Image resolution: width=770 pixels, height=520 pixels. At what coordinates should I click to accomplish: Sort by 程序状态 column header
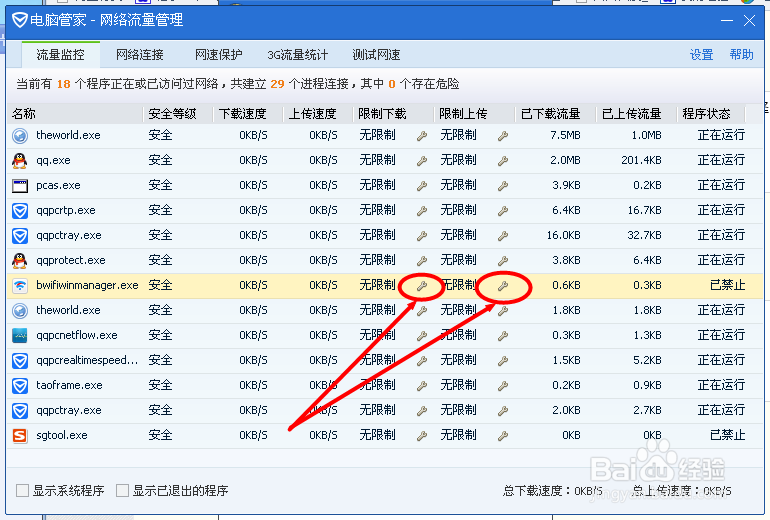711,114
